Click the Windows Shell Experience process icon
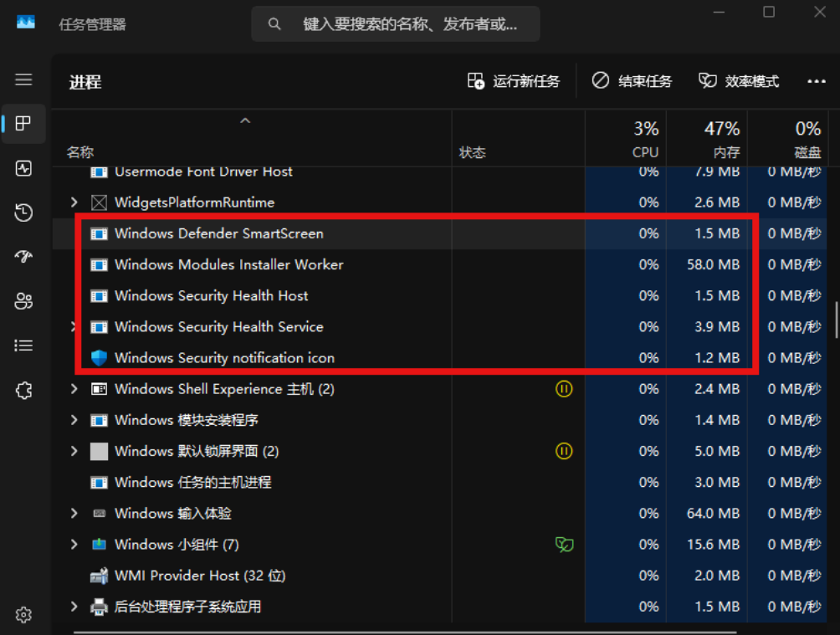Screen dimensions: 840x635 click(x=99, y=389)
